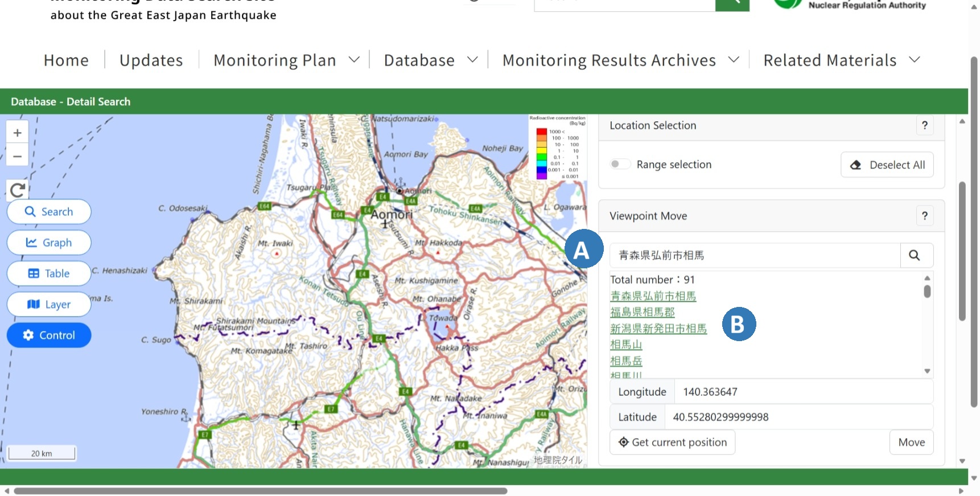This screenshot has height=496, width=980.
Task: Select the 福島県相馬郡 result link
Action: (642, 312)
